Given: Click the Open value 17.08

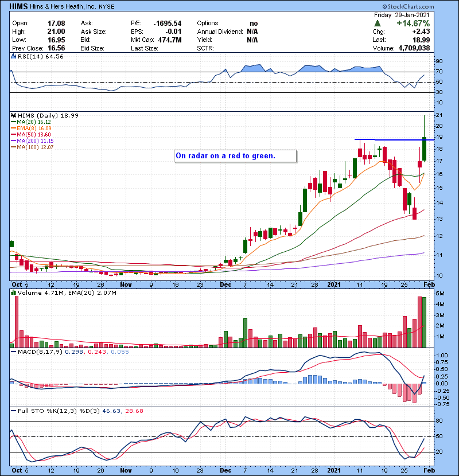Looking at the screenshot, I should (56, 24).
